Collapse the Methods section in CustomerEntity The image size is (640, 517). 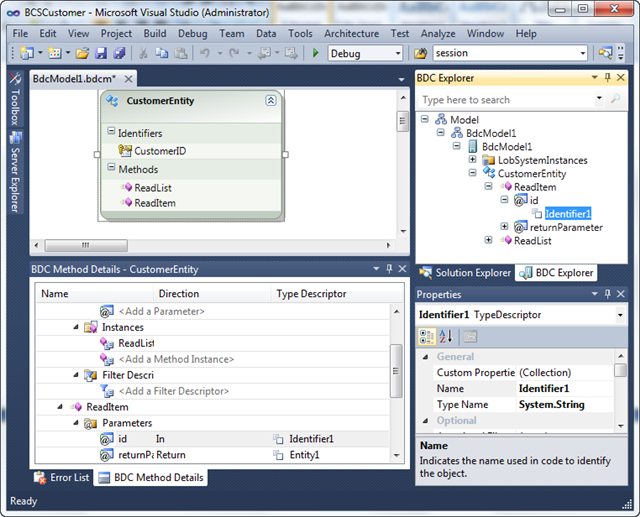tap(111, 167)
